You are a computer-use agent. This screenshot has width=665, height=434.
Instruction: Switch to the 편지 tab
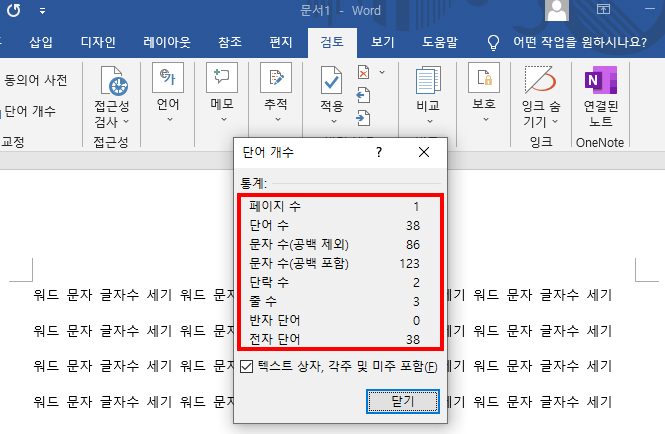pyautogui.click(x=281, y=42)
